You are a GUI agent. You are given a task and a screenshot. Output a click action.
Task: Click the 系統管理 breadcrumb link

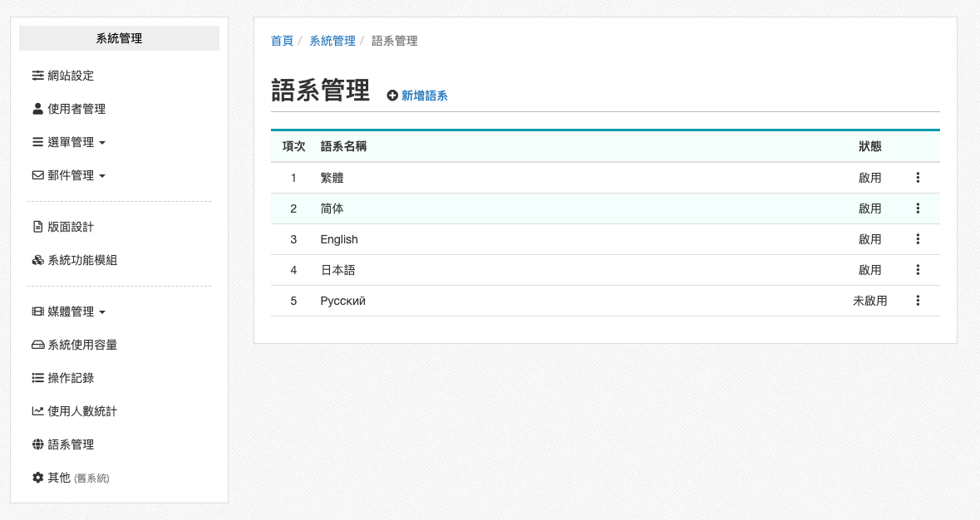[x=332, y=41]
